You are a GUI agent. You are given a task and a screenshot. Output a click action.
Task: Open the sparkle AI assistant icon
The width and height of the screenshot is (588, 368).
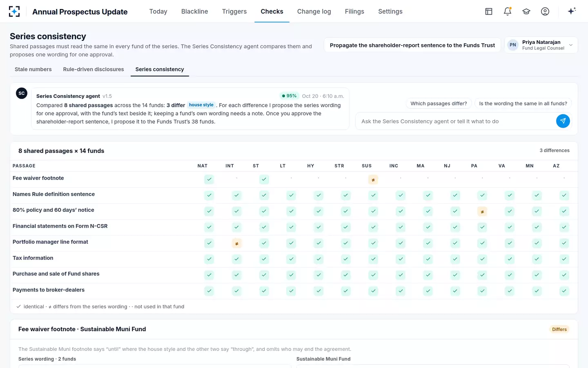[572, 11]
